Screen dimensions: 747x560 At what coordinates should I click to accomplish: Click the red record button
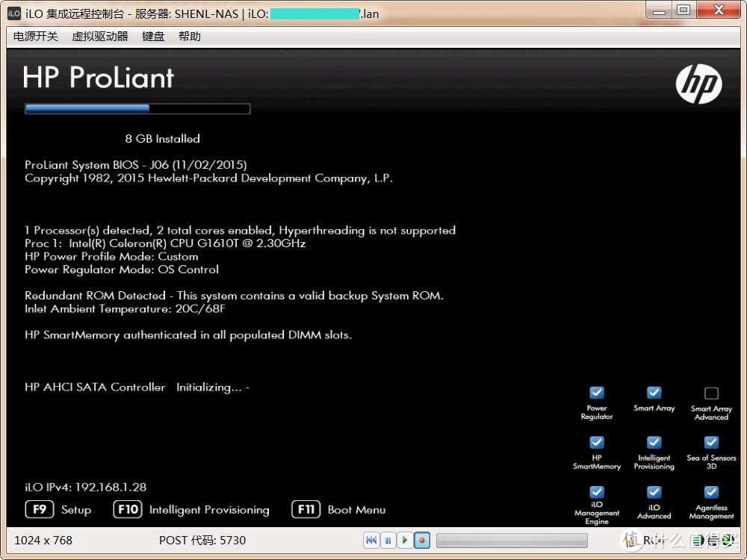tap(421, 540)
